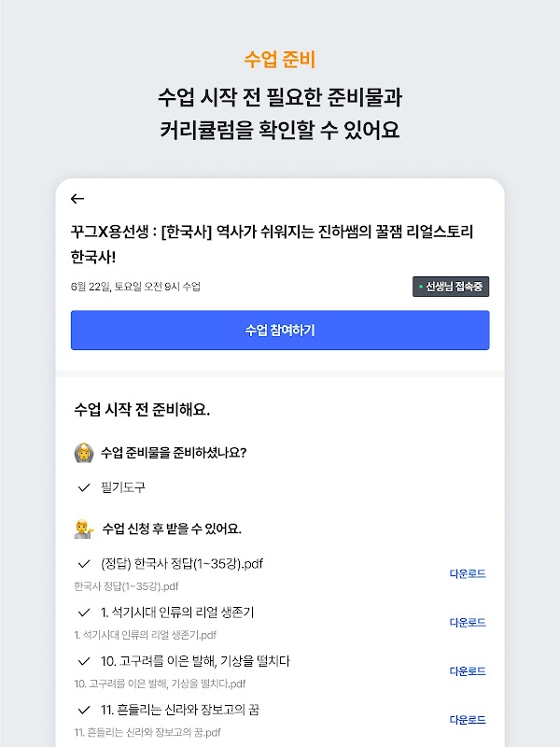Screen dimensions: 560x747
Task: Download 한국사 정답(1~35강).pdf file
Action: [x=468, y=573]
